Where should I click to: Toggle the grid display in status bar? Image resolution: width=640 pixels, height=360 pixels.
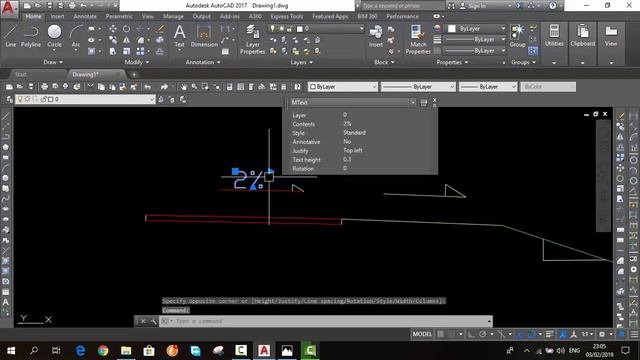440,334
